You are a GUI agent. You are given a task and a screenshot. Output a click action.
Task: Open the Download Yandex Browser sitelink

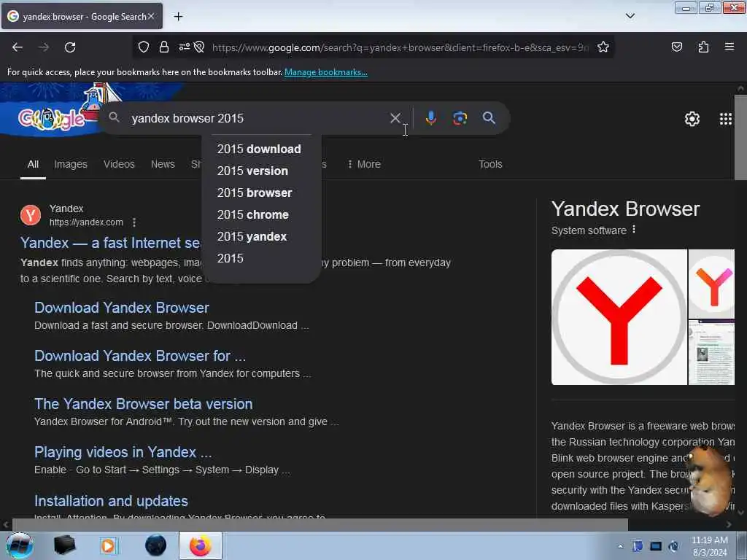122,308
